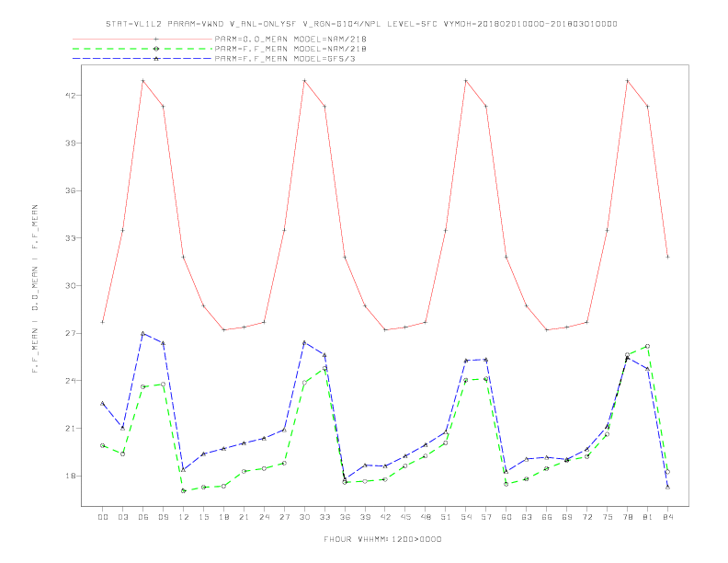
Task: Click the blue triangle point at hour 57
Action: click(486, 360)
